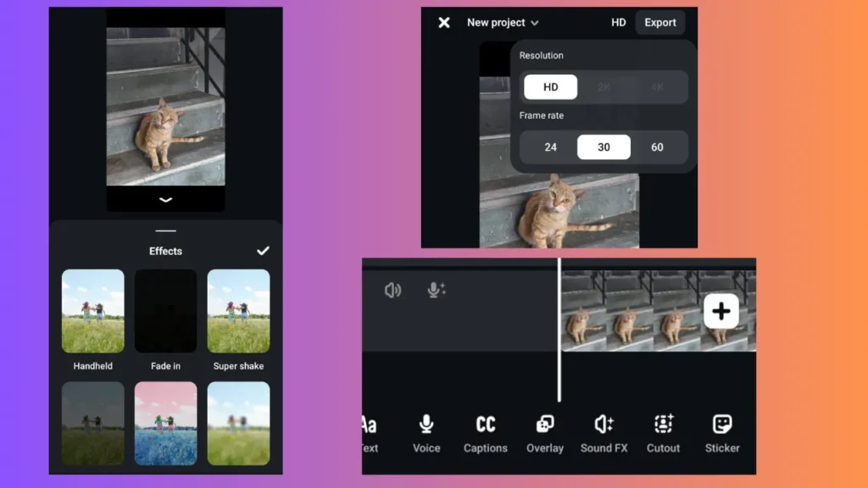Select HD resolution option
Image resolution: width=868 pixels, height=488 pixels.
tap(550, 87)
